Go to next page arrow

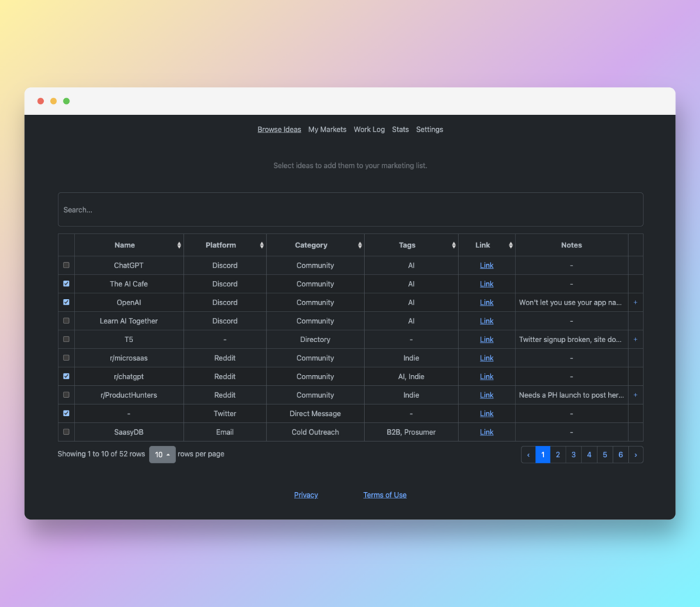tap(636, 454)
